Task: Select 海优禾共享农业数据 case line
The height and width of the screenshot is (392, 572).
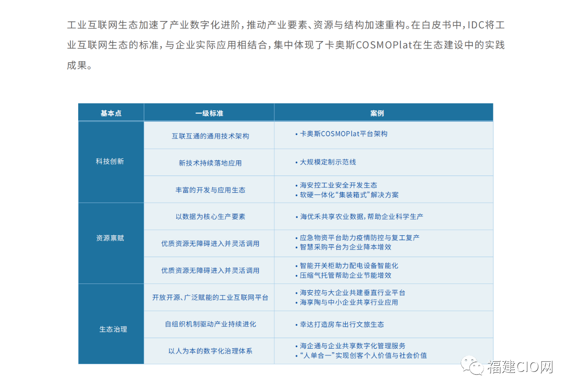Action: 359,217
